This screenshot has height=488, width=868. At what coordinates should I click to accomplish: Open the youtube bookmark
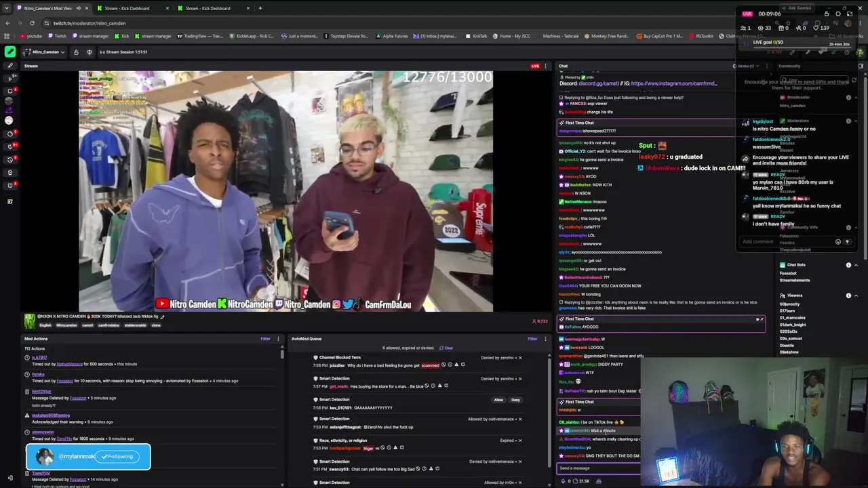click(31, 36)
